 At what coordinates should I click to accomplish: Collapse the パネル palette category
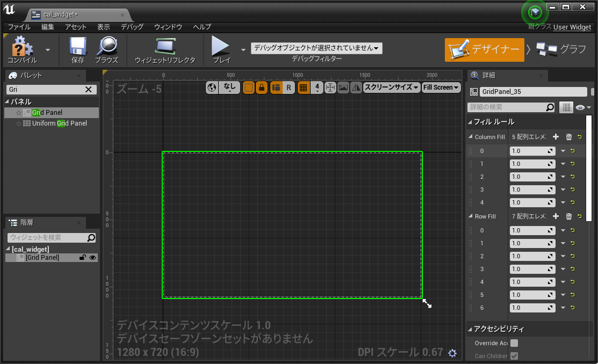[x=7, y=102]
